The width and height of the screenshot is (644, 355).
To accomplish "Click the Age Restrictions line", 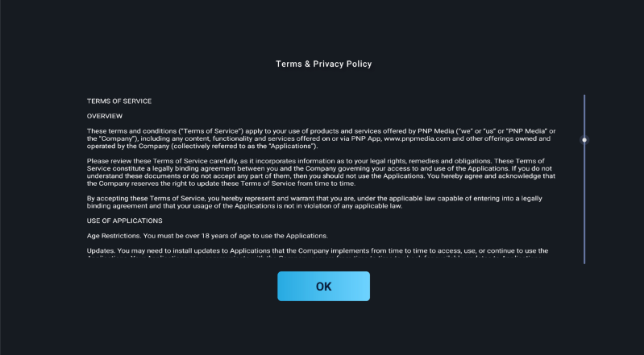I will tap(207, 236).
